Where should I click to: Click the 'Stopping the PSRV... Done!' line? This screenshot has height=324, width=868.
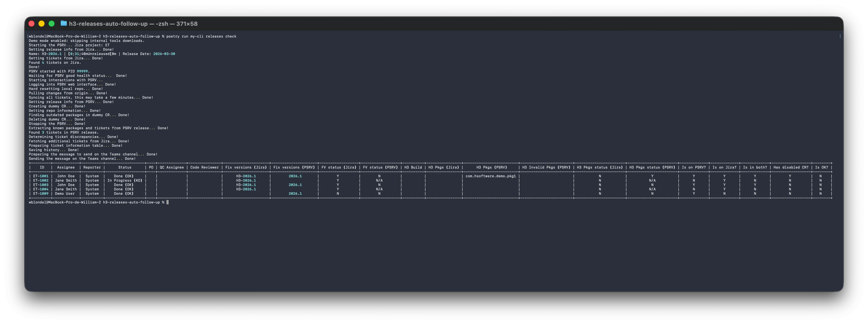[57, 124]
